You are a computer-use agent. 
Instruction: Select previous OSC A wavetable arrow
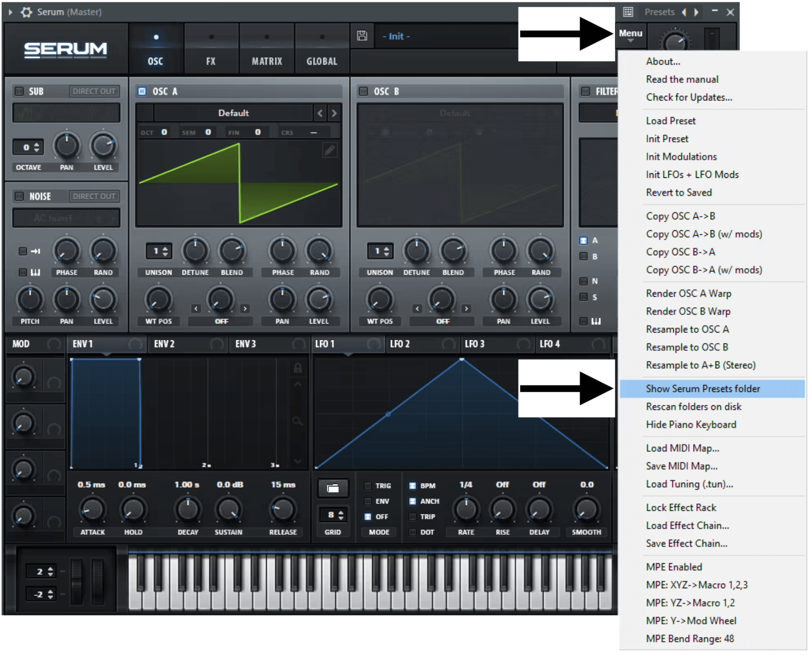click(320, 113)
